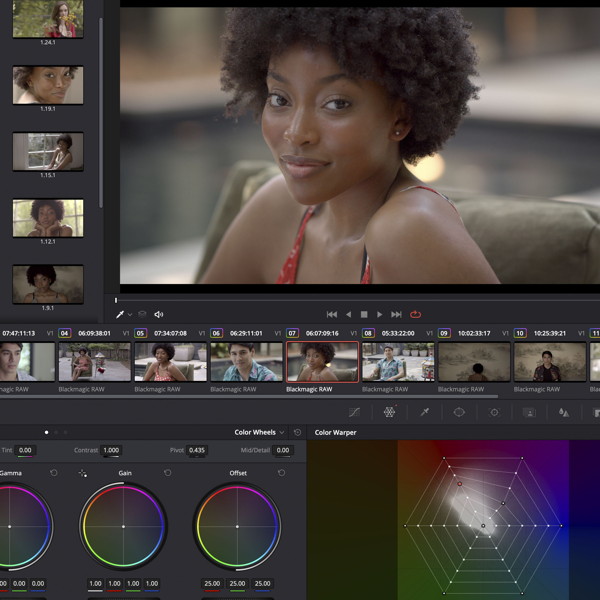The width and height of the screenshot is (600, 600).
Task: Mute the viewer audio
Action: pos(159,315)
